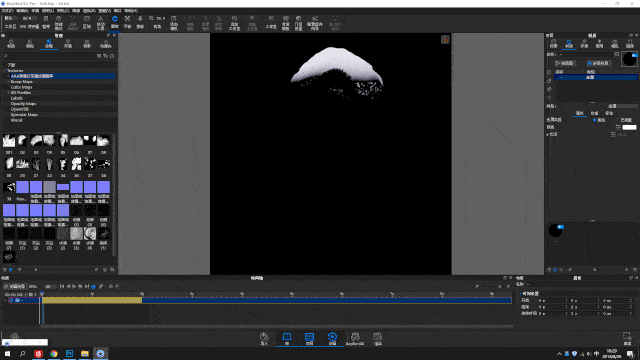Open the white metal color swatch
The height and width of the screenshot is (360, 640).
pos(629,127)
